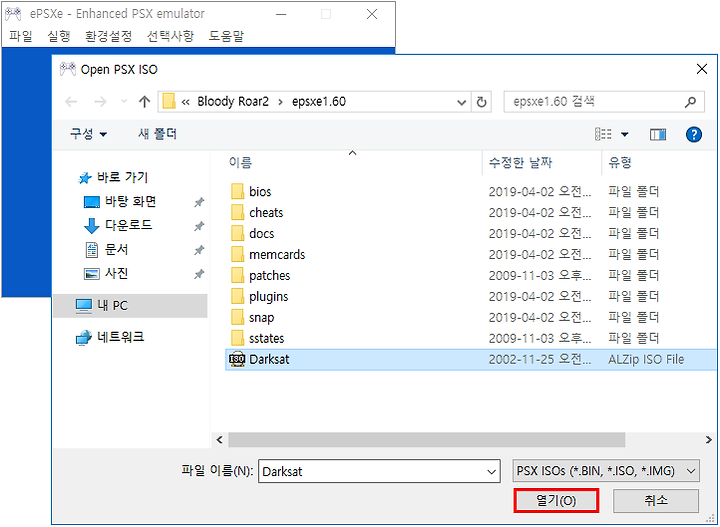This screenshot has width=720, height=527.
Task: Expand the address bar history dropdown
Action: (461, 102)
